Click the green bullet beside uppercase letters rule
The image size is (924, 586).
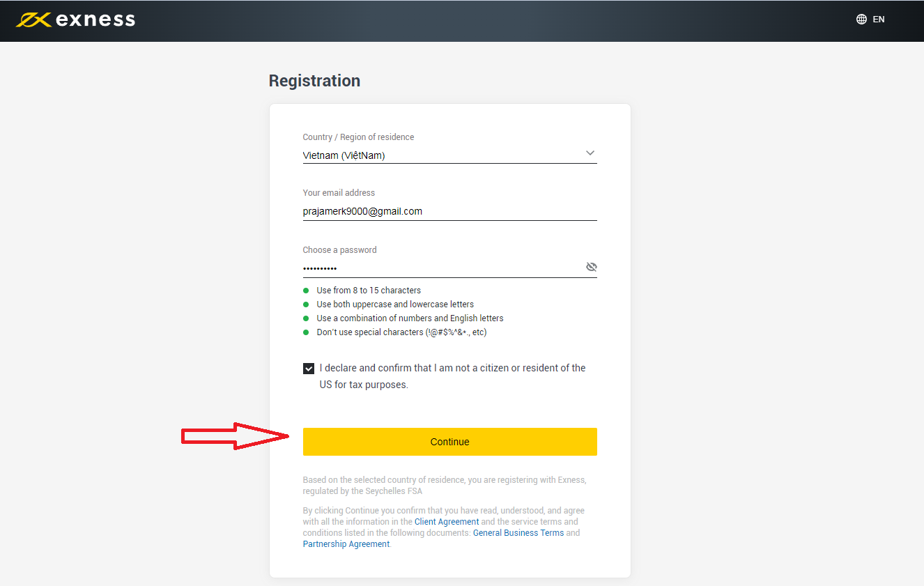307,304
